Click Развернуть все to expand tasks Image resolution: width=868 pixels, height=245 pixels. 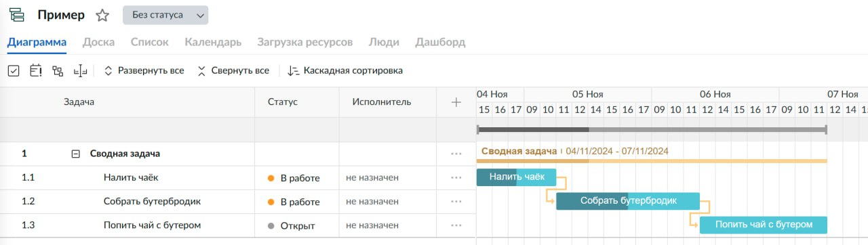144,70
